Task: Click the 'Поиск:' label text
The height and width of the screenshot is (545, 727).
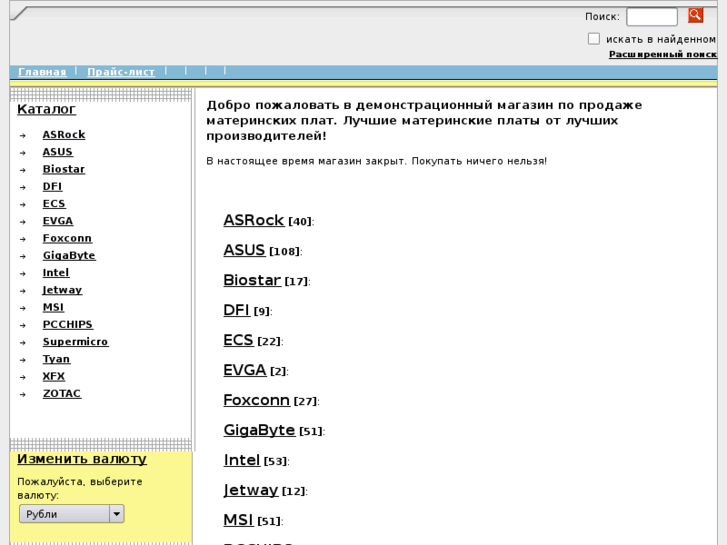Action: (x=602, y=17)
